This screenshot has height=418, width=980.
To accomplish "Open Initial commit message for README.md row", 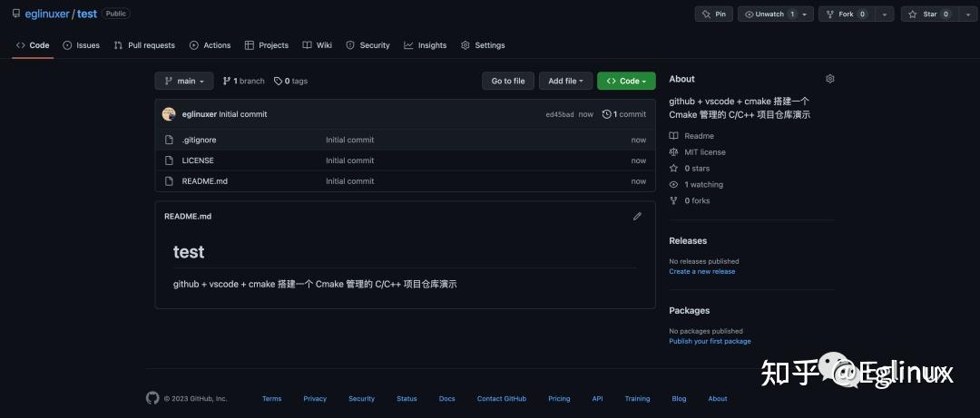I will coord(350,181).
